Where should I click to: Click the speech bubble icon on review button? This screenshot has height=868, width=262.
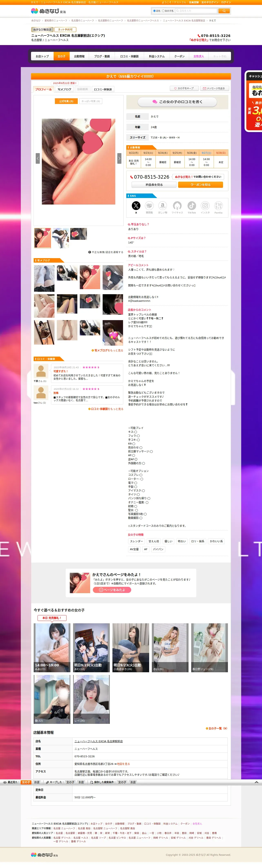[x=155, y=102]
